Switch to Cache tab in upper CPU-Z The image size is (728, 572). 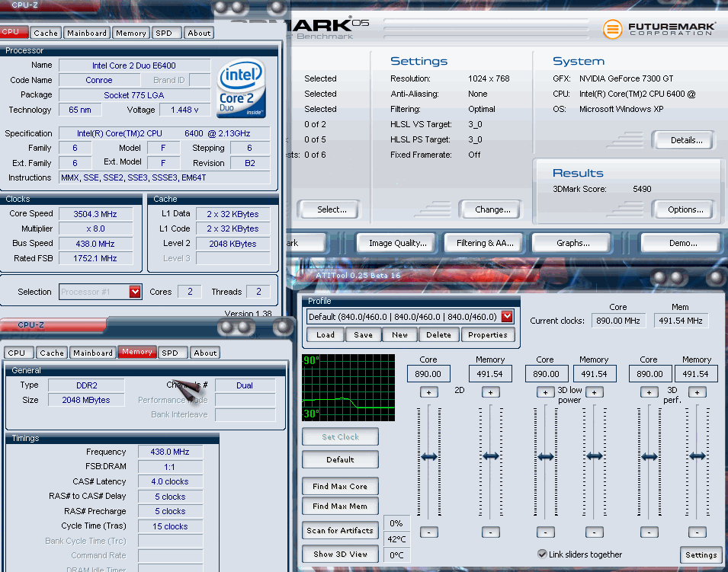(46, 33)
